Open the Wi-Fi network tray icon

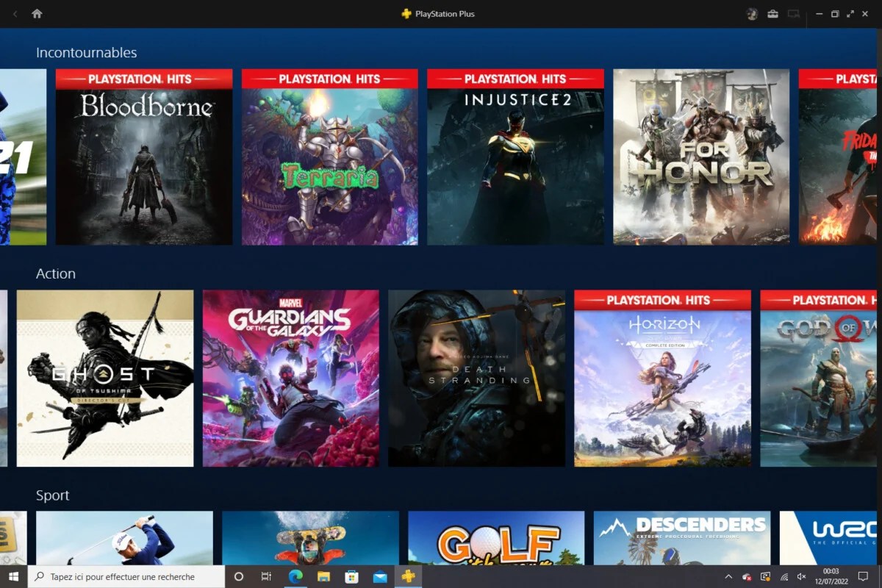784,577
